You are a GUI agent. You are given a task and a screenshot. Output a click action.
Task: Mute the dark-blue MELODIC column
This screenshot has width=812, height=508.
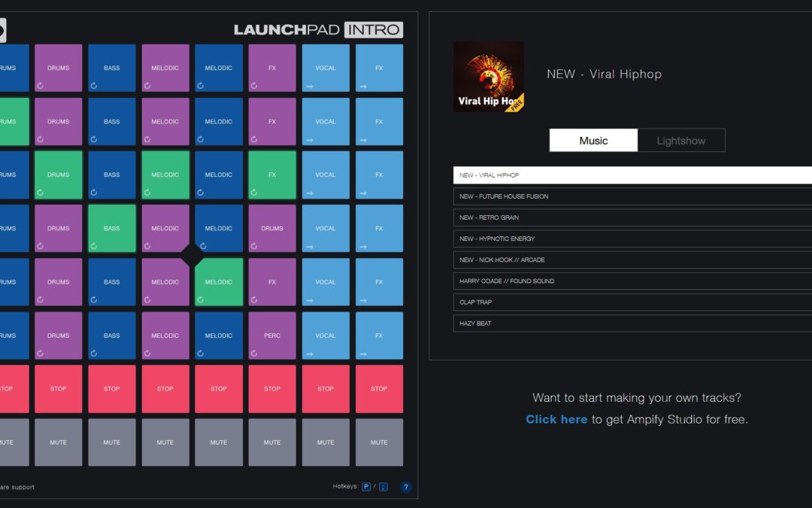pos(219,443)
